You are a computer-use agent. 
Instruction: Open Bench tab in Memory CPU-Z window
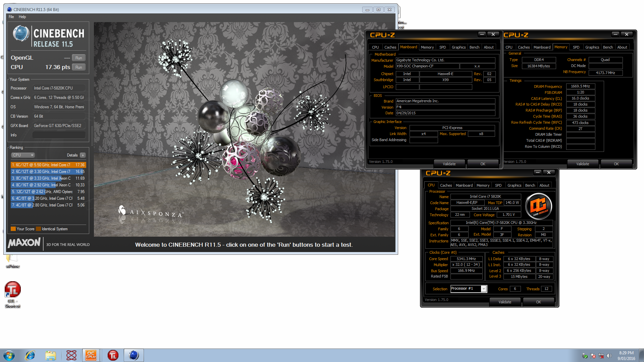tap(608, 47)
